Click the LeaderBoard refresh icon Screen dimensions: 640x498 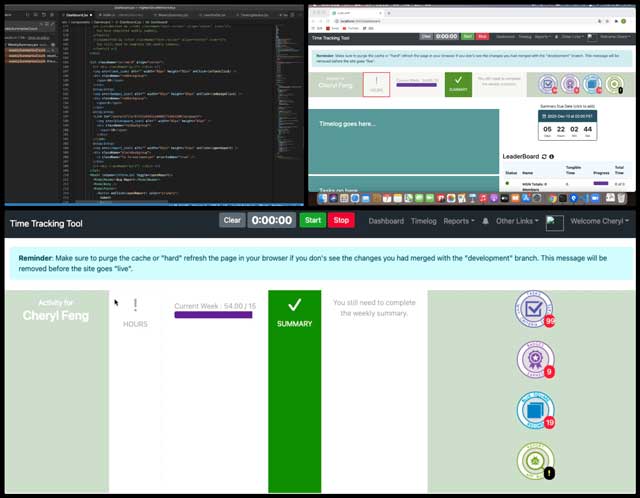pos(546,157)
